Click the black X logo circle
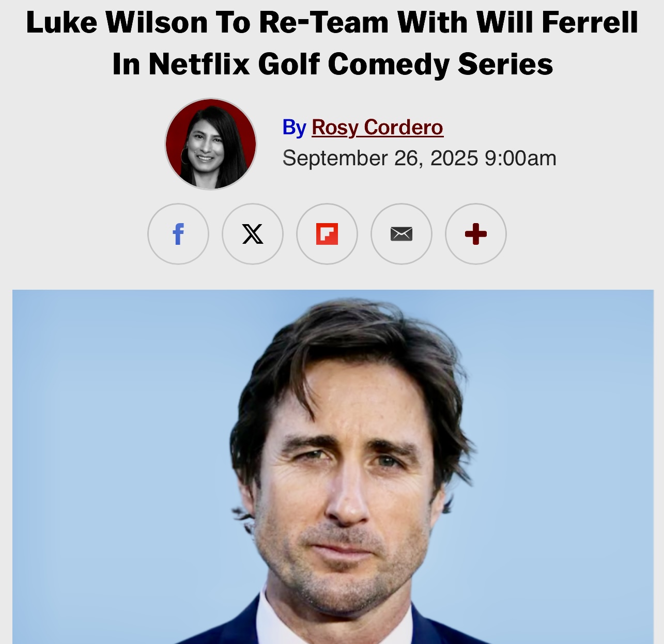 coord(253,234)
